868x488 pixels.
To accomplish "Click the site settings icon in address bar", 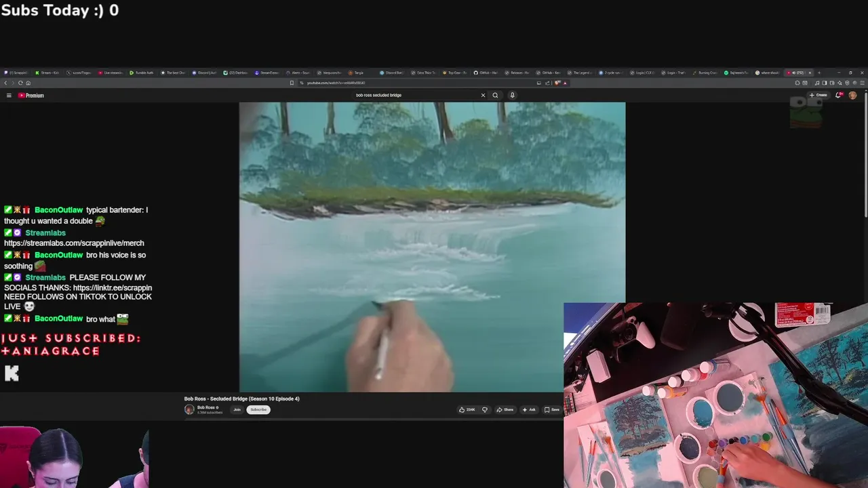I will tap(301, 83).
